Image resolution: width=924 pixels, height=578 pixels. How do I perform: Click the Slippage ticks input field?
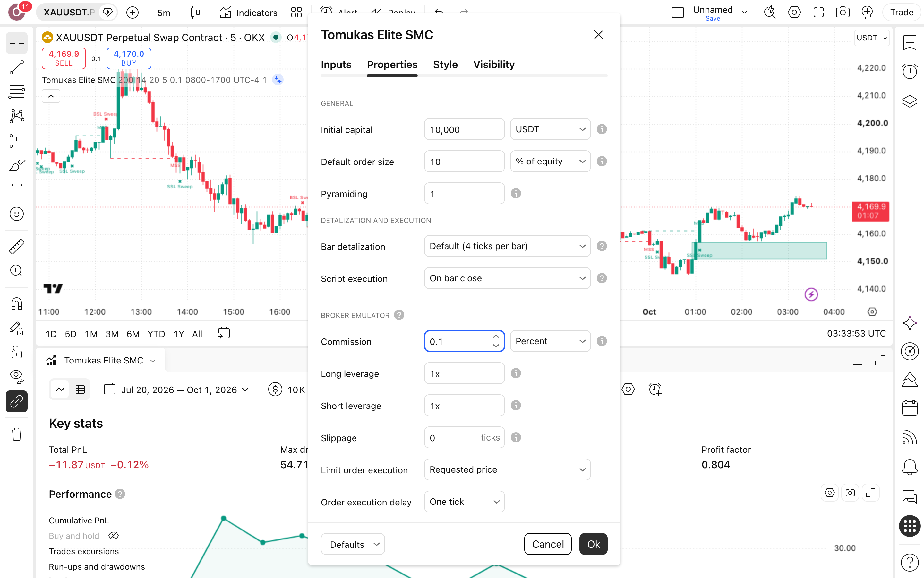[464, 437]
